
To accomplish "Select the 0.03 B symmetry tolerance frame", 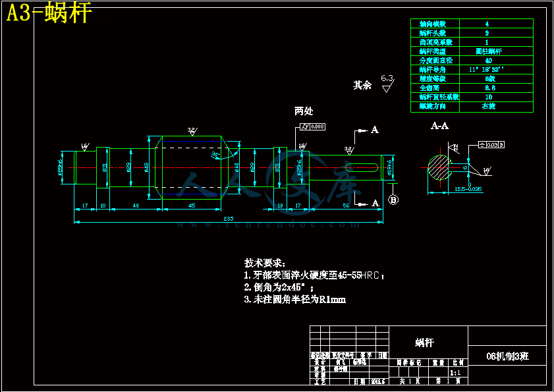I will pos(491,144).
